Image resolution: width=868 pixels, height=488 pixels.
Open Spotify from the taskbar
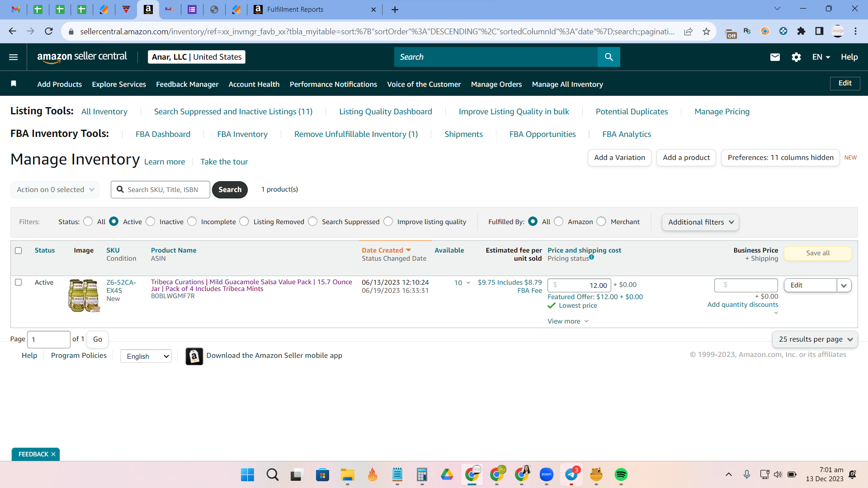pyautogui.click(x=621, y=474)
